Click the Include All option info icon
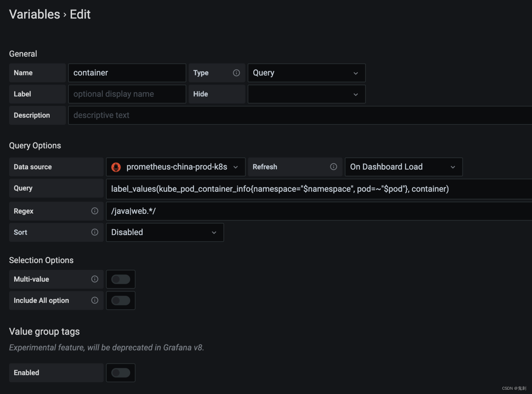 click(x=95, y=300)
